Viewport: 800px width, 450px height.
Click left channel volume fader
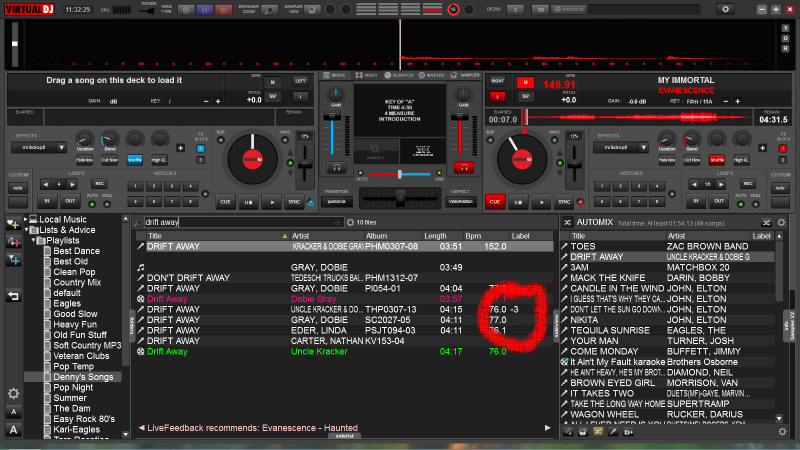pos(332,118)
